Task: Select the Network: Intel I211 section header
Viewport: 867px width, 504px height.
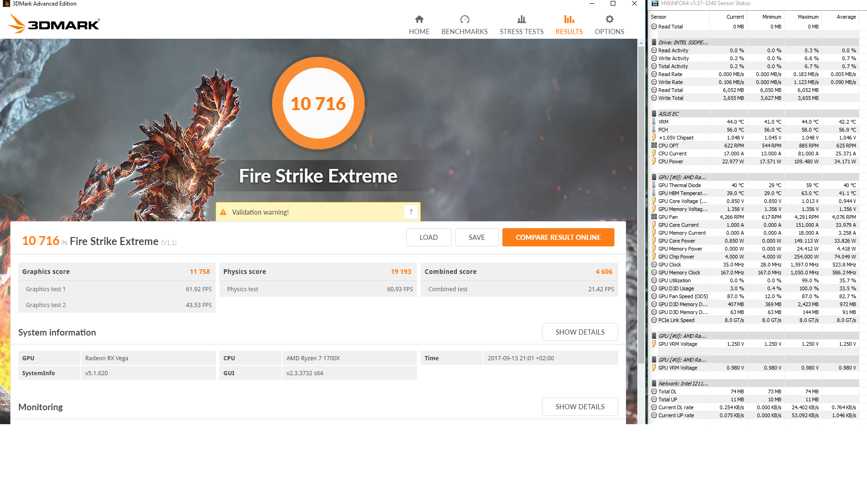Action: pos(683,384)
